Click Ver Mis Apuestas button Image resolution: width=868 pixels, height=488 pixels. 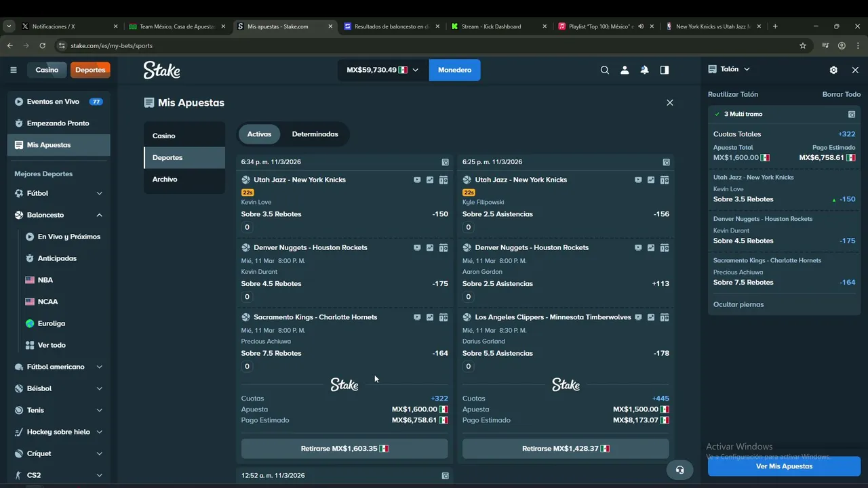tap(784, 466)
